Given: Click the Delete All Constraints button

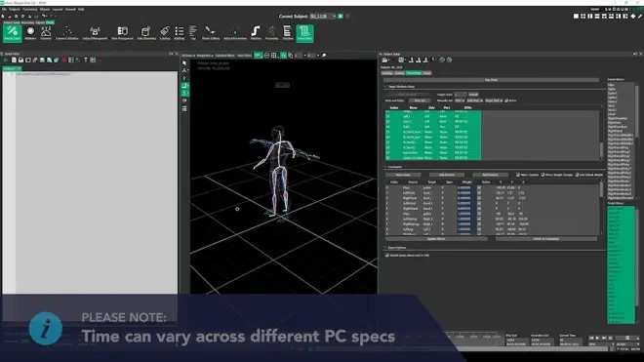Looking at the screenshot, I should coord(545,239).
